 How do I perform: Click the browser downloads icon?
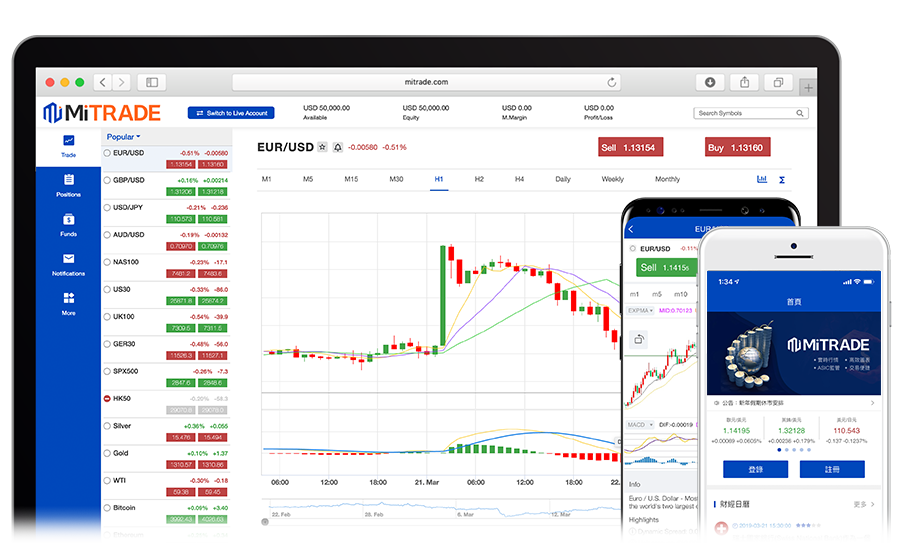(x=710, y=82)
